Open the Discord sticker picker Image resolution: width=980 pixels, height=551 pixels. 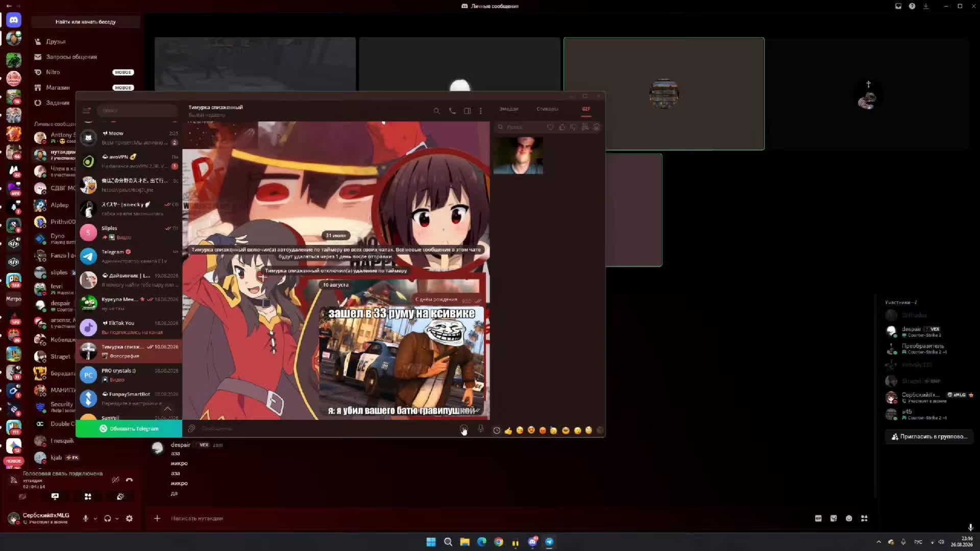pyautogui.click(x=834, y=518)
